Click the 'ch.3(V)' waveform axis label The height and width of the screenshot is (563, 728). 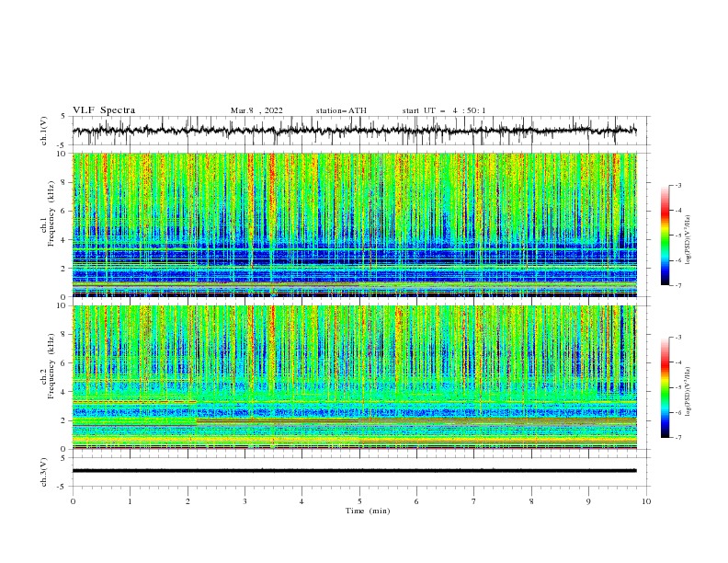click(44, 472)
